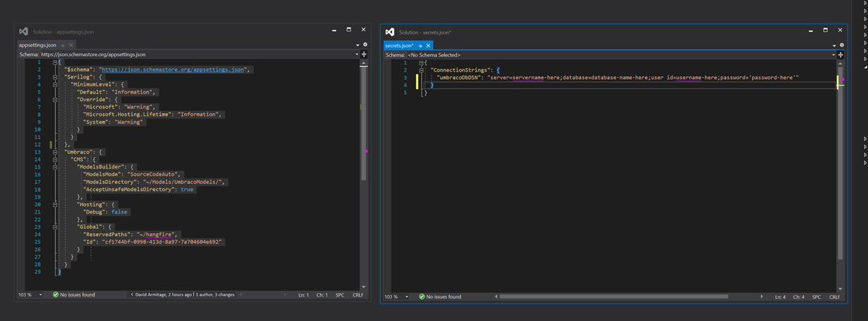Click SPC indicator in appsettings.json status strip
This screenshot has width=868, height=321.
click(340, 295)
